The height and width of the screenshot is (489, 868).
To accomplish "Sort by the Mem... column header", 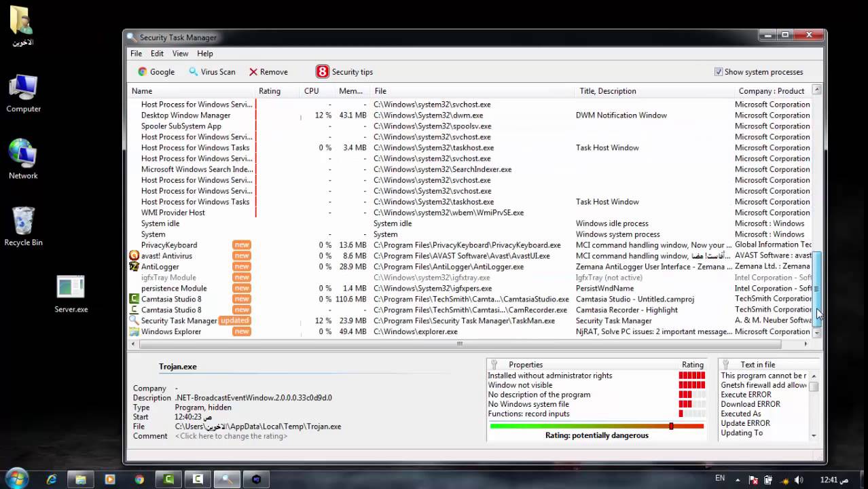I will coord(352,91).
